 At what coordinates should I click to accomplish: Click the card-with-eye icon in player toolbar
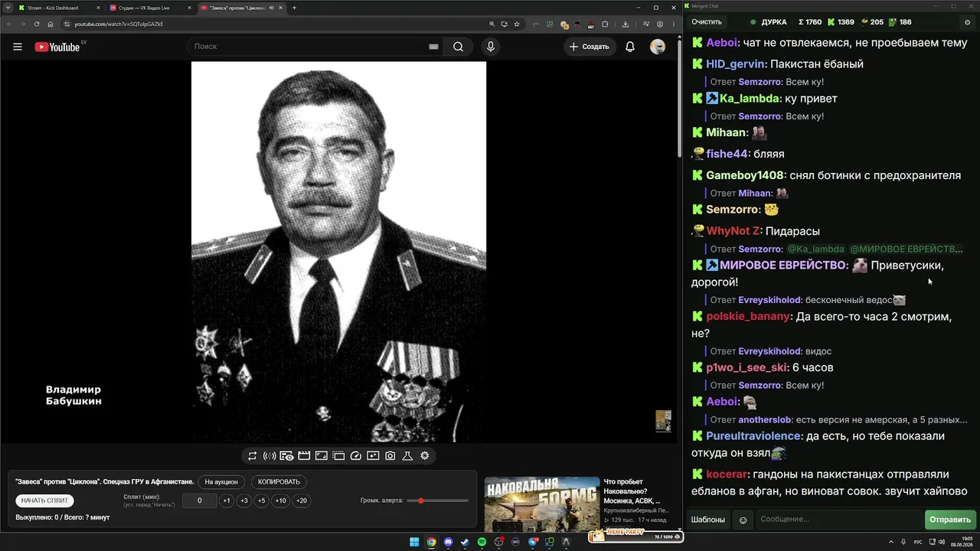[286, 456]
